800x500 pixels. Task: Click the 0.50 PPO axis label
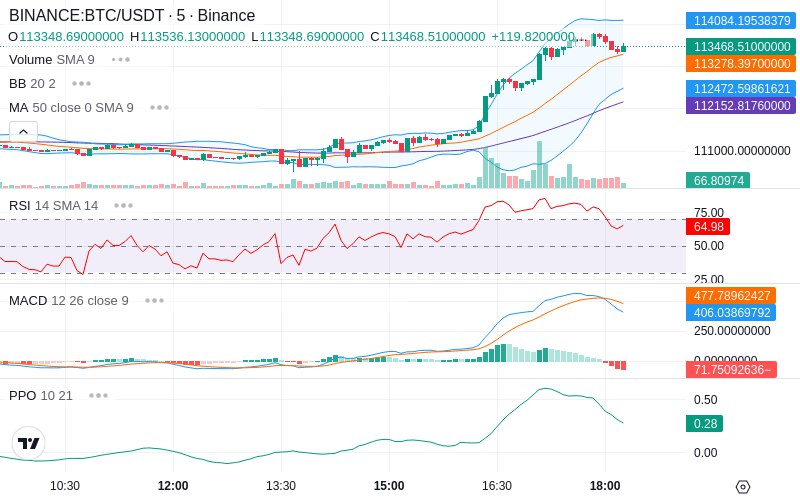click(706, 399)
